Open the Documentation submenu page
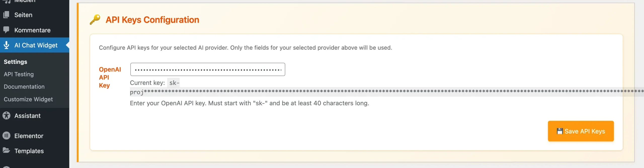Screen dimensions: 644x168 click(24, 87)
